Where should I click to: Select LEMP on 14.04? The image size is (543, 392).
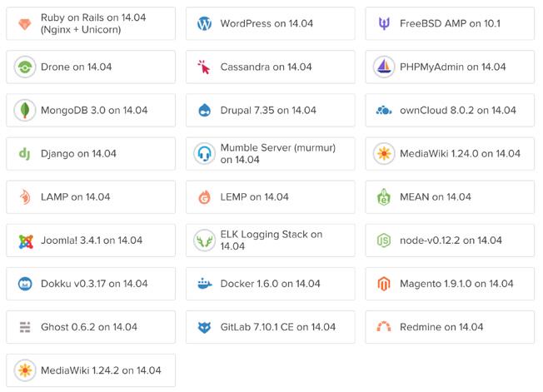(x=271, y=197)
